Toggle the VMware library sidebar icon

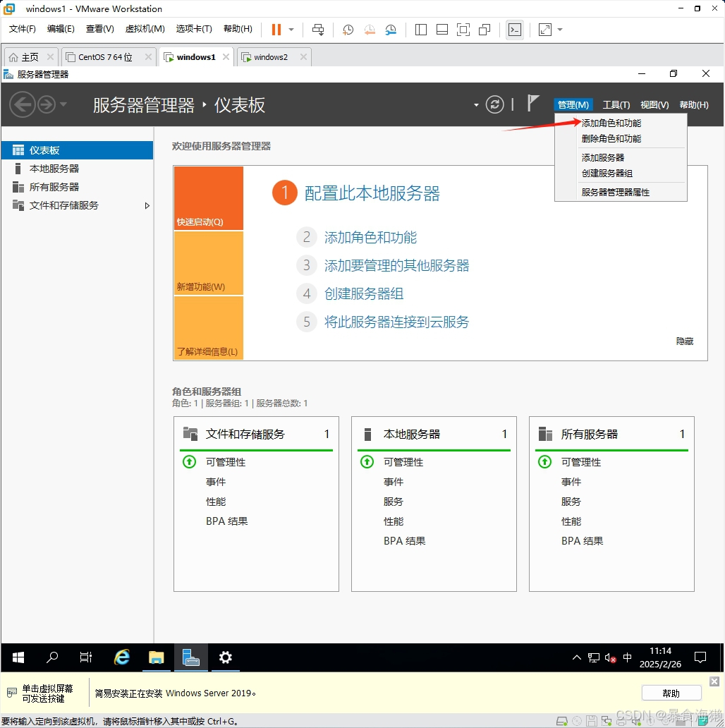tap(421, 30)
